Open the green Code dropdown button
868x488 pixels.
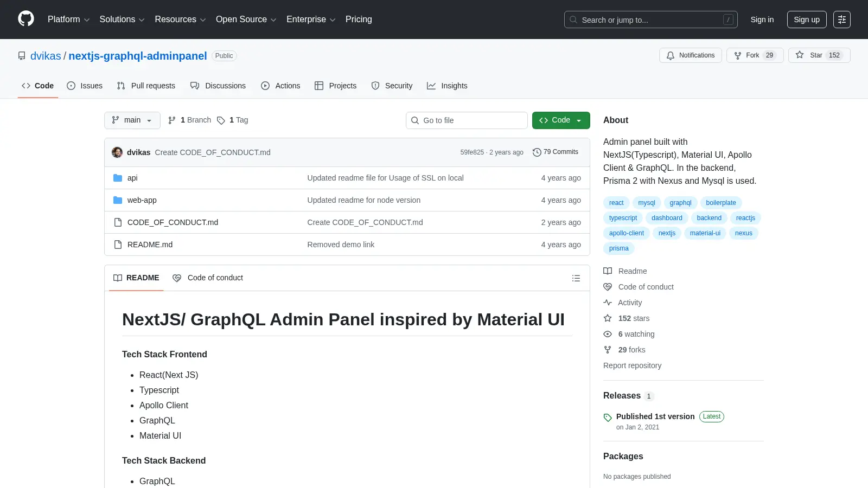click(561, 120)
